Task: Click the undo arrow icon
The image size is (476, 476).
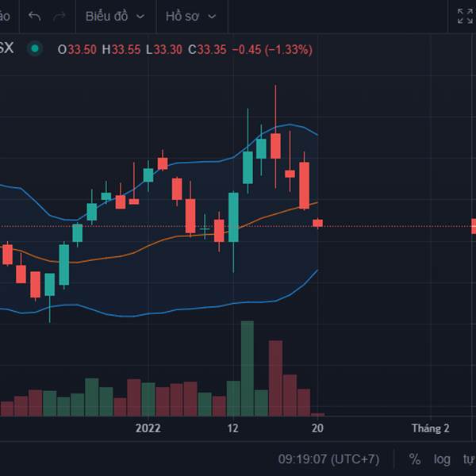Action: [34, 16]
